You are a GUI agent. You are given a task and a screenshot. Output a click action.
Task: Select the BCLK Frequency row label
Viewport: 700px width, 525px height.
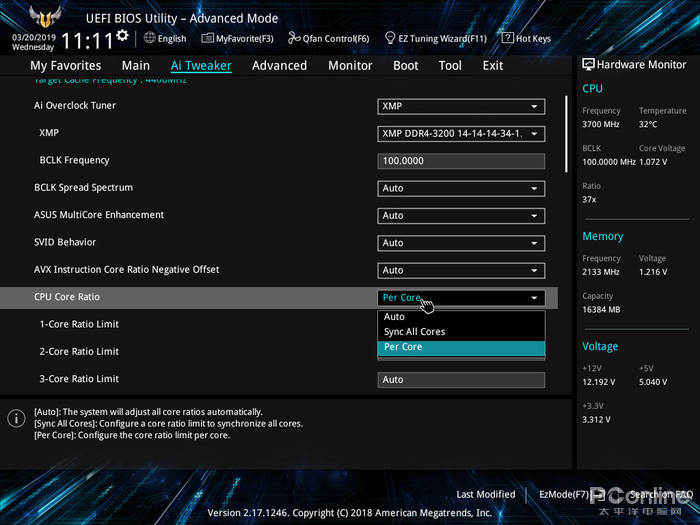click(x=74, y=160)
